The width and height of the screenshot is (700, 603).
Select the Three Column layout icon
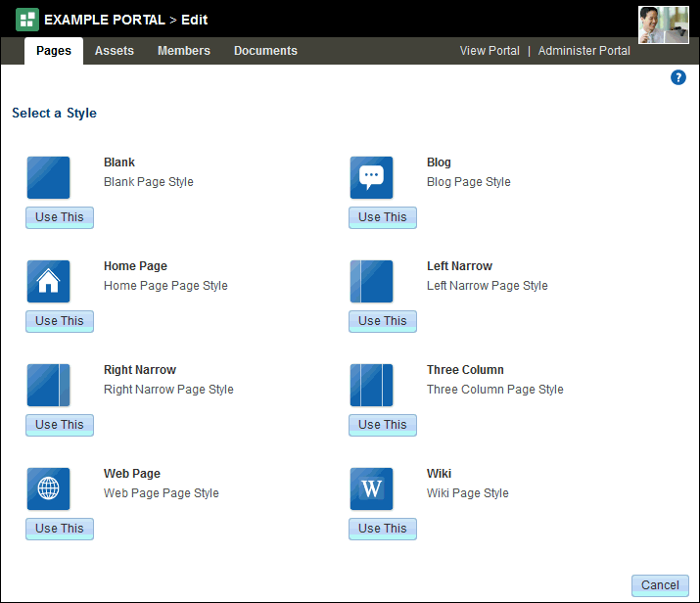tap(371, 385)
